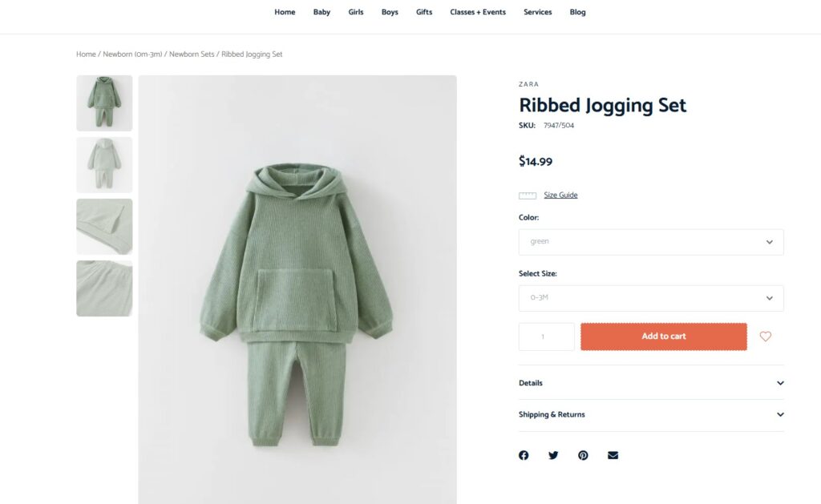View the first front-view product thumbnail
821x504 pixels.
pos(104,103)
